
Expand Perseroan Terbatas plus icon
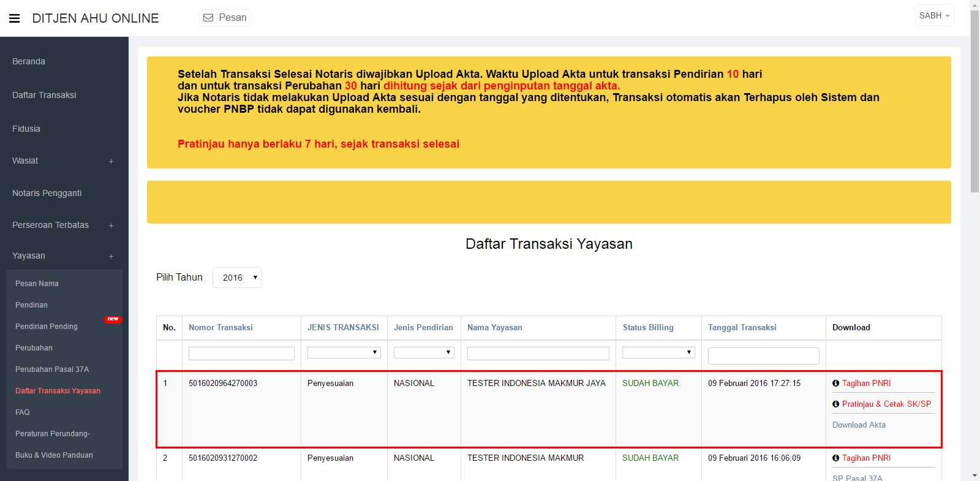click(x=111, y=226)
